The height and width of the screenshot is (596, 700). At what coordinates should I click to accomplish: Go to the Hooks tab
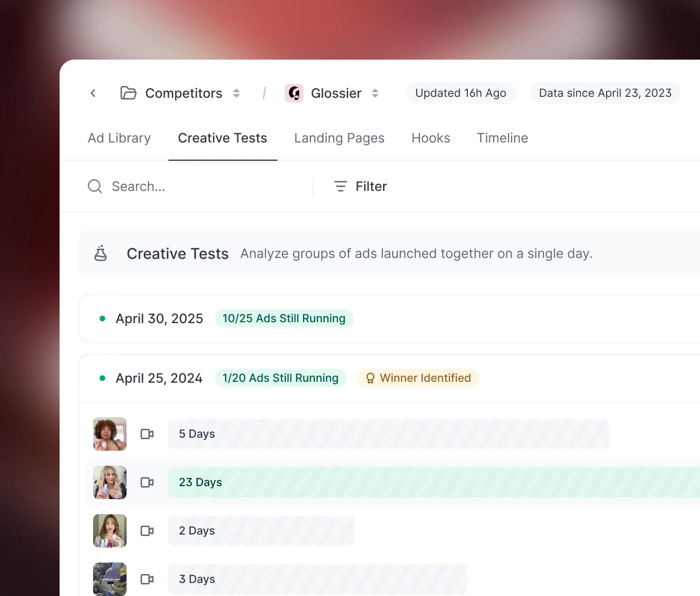[x=431, y=138]
